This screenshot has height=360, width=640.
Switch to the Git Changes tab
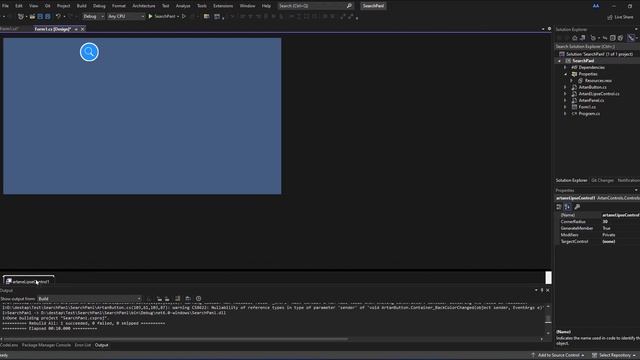[x=602, y=180]
